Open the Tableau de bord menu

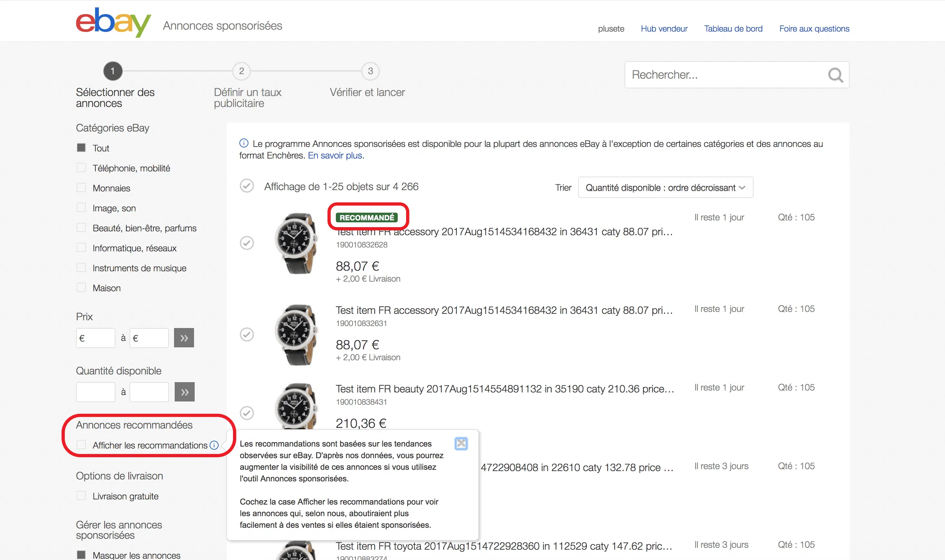click(733, 29)
